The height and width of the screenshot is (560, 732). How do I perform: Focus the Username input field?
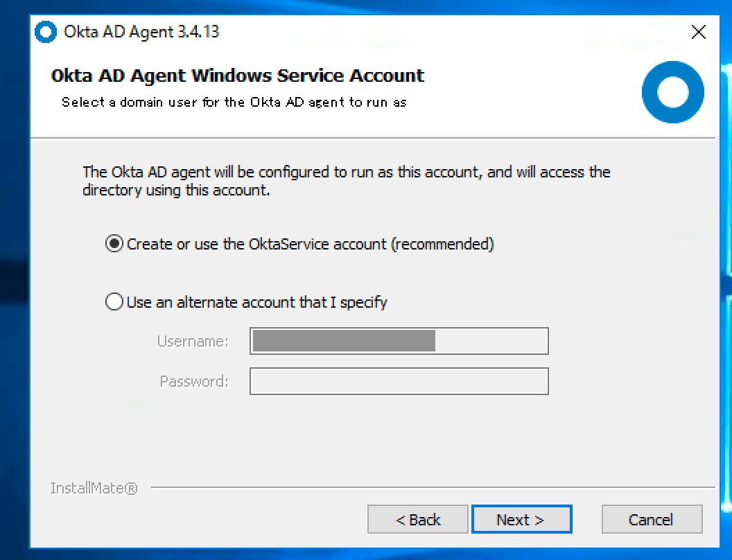coord(399,341)
